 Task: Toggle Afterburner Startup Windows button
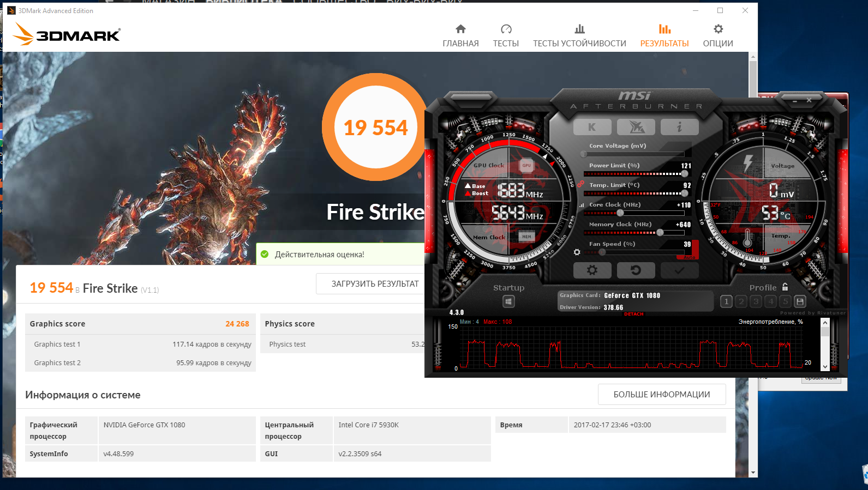pos(508,301)
